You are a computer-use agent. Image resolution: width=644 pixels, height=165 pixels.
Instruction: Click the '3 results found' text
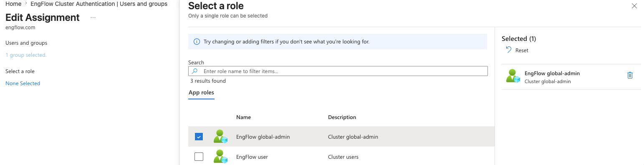tap(208, 81)
